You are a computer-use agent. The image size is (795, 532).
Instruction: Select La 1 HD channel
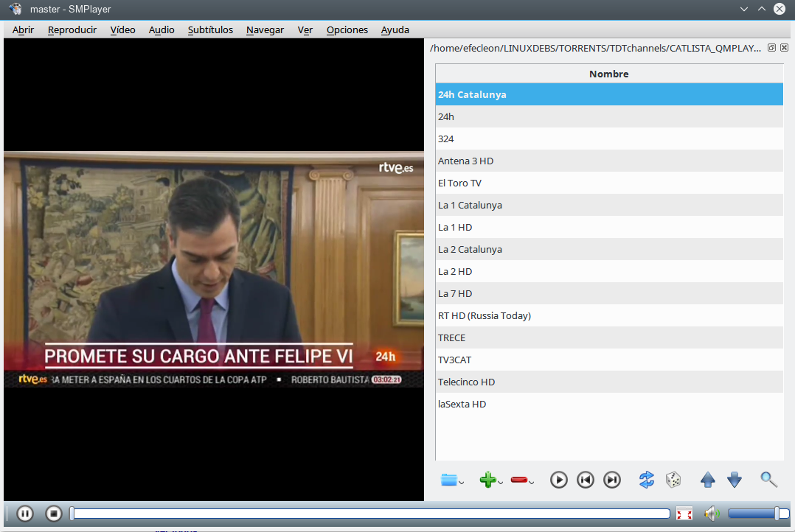point(609,228)
